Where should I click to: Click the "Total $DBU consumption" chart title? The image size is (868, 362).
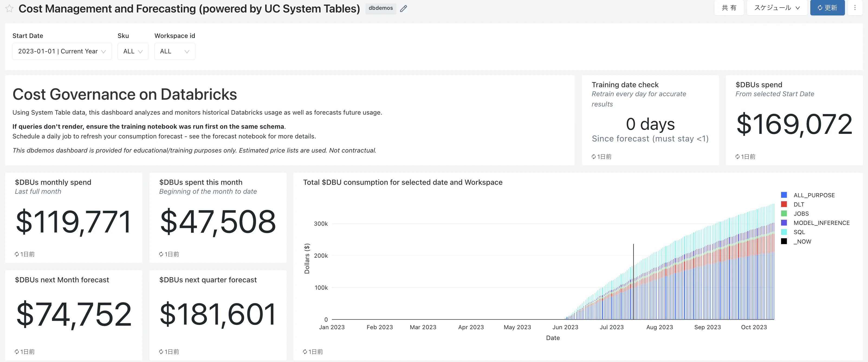pyautogui.click(x=403, y=182)
